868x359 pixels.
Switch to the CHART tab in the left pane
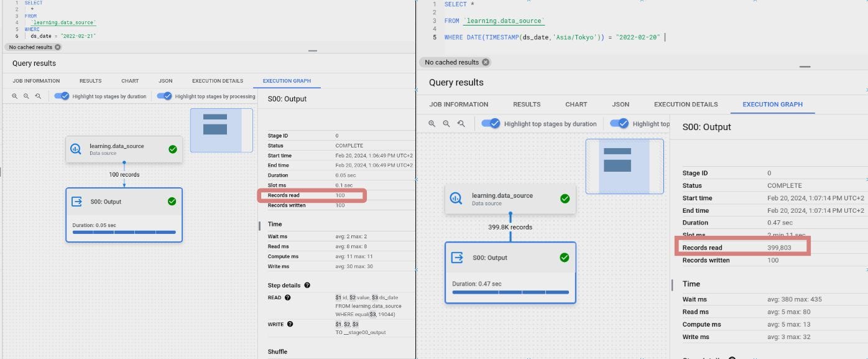[130, 81]
